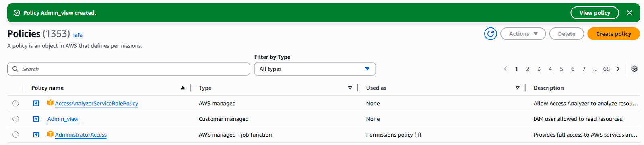Go to page 3
644x145 pixels.
click(x=539, y=69)
